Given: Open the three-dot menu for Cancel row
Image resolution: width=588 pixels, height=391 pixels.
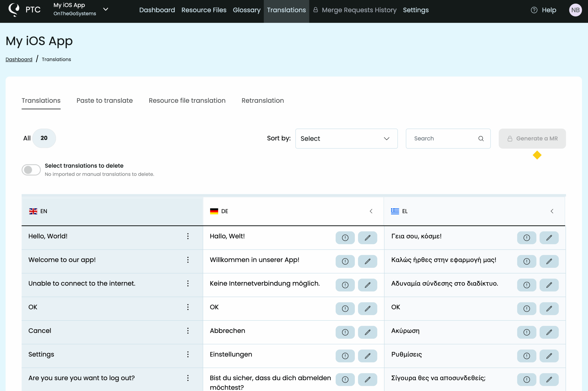Looking at the screenshot, I should (188, 331).
